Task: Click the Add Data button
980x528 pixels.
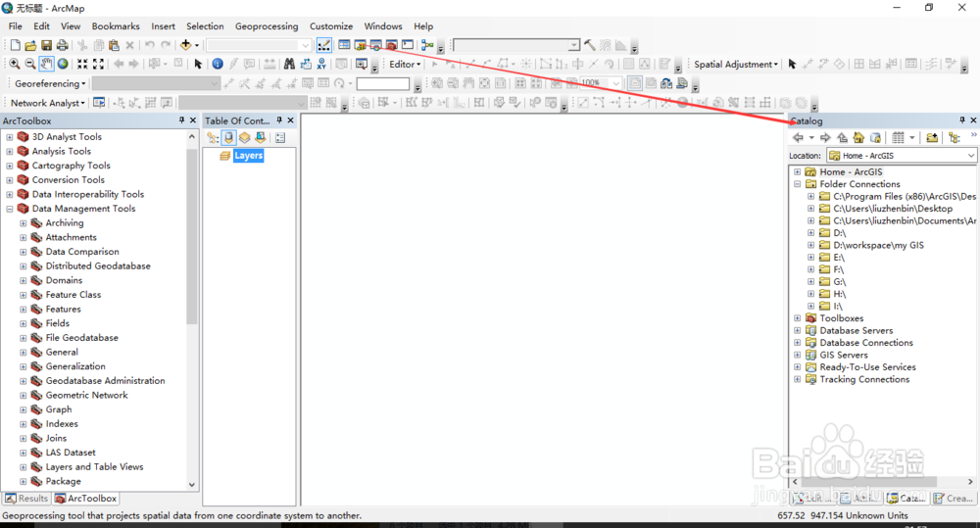Action: click(185, 45)
